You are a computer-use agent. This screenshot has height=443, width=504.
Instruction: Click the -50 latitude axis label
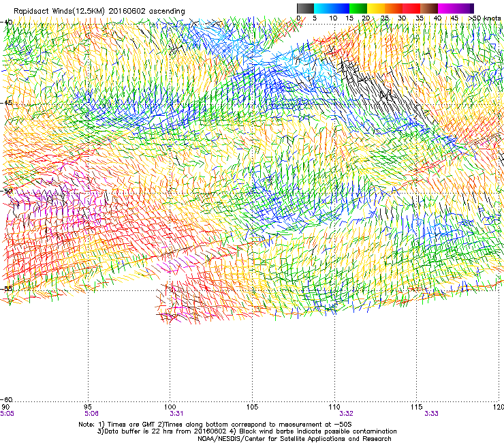7,192
